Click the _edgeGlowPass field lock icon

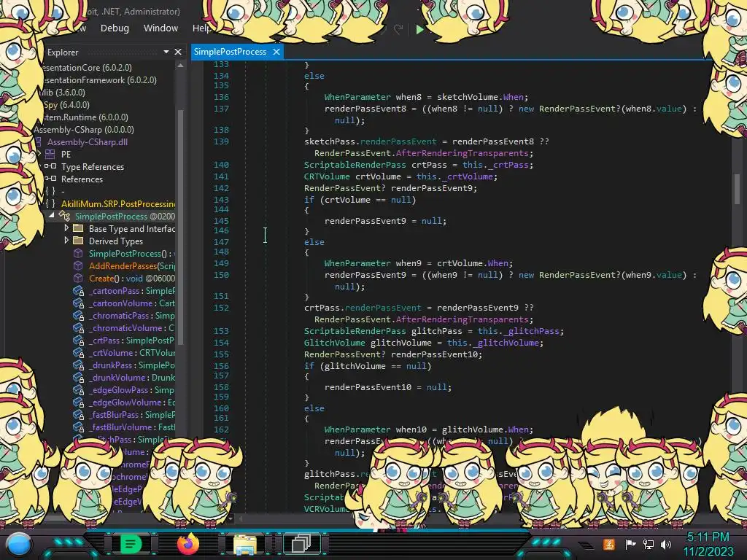tap(79, 390)
